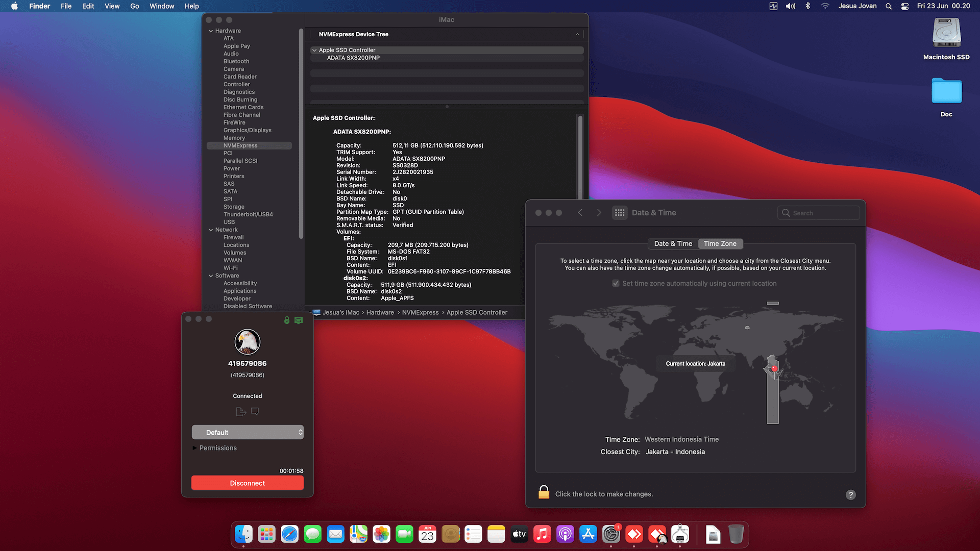Open Podcasts from the Dock

coord(565,534)
